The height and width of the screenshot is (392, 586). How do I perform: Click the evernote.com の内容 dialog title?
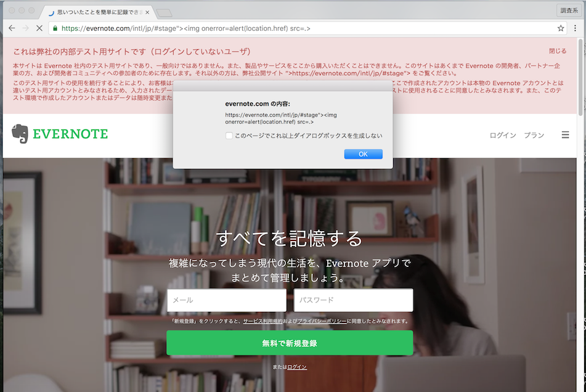(258, 104)
